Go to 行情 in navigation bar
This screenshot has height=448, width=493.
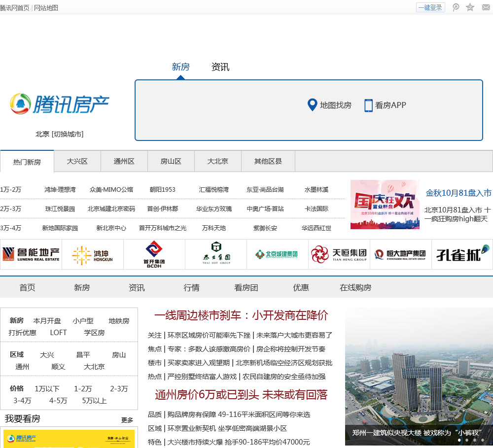tap(191, 287)
